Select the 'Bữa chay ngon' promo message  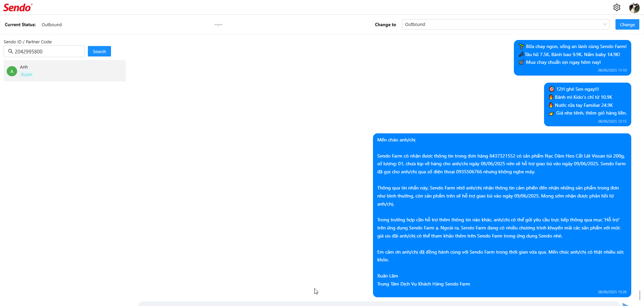click(x=573, y=58)
